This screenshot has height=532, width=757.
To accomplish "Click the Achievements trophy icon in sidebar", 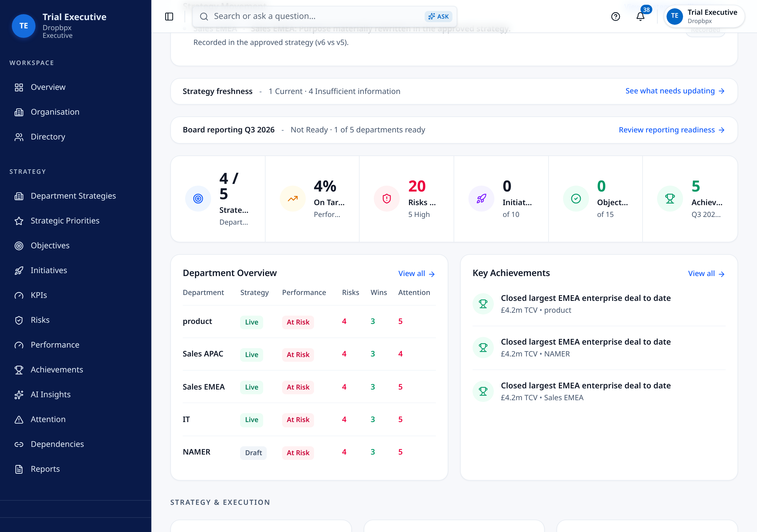I will click(19, 370).
